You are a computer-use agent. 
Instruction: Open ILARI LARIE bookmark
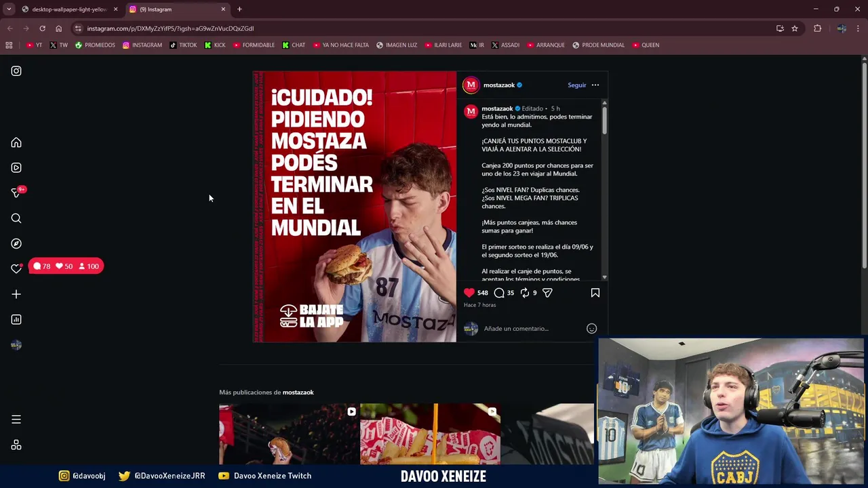tap(443, 45)
